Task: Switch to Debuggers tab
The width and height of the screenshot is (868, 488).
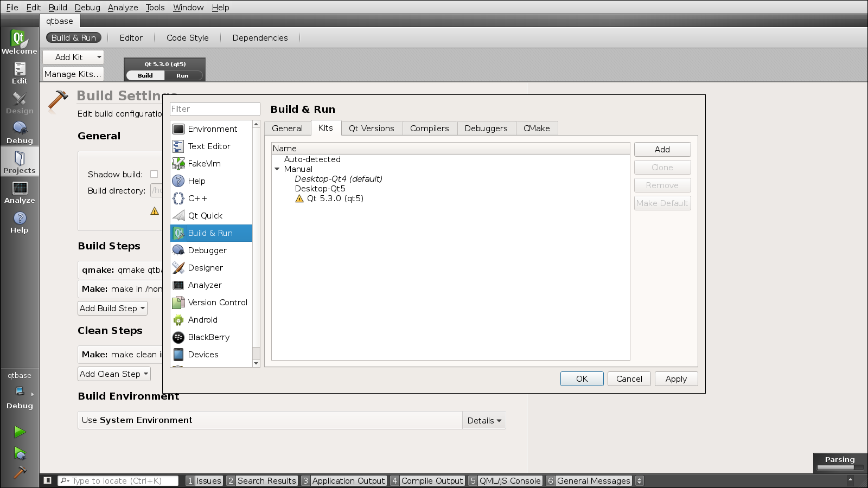Action: pyautogui.click(x=486, y=129)
